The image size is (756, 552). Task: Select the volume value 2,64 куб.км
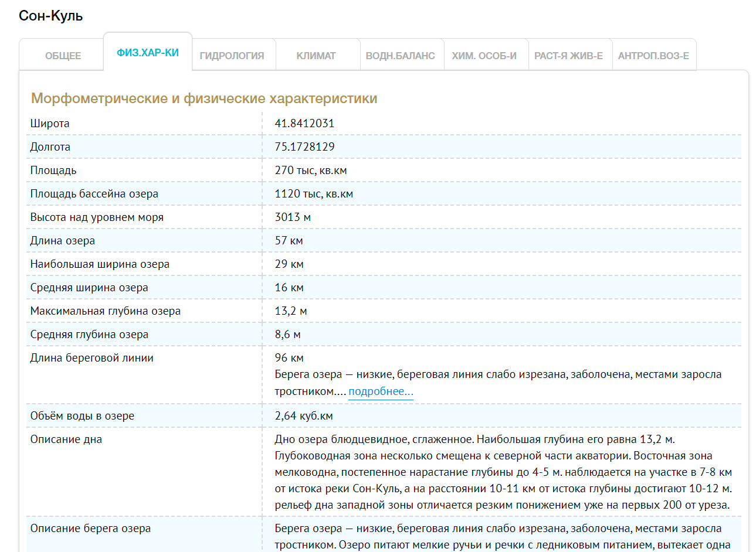point(304,416)
